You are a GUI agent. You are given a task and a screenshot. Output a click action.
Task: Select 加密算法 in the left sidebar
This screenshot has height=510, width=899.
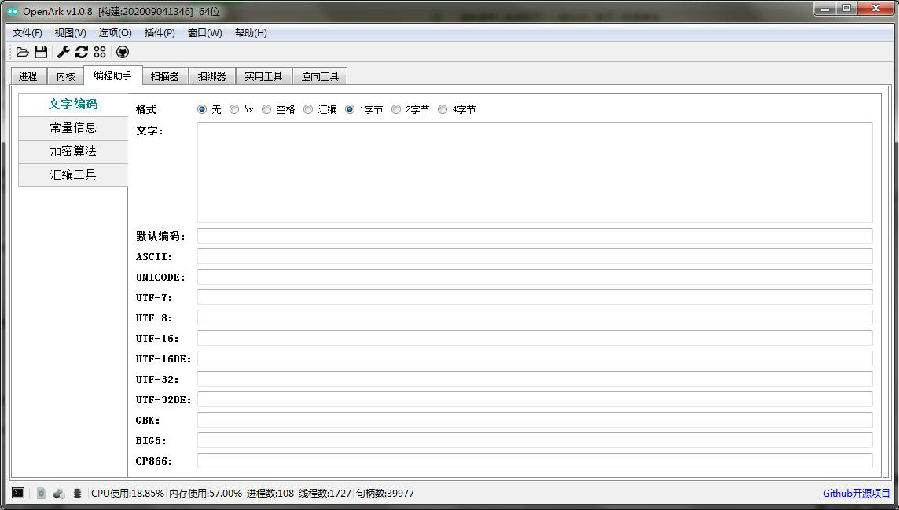coord(73,151)
